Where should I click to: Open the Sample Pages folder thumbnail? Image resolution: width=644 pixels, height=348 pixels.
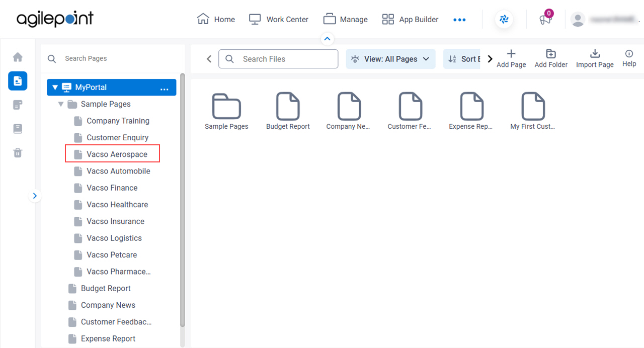[226, 111]
